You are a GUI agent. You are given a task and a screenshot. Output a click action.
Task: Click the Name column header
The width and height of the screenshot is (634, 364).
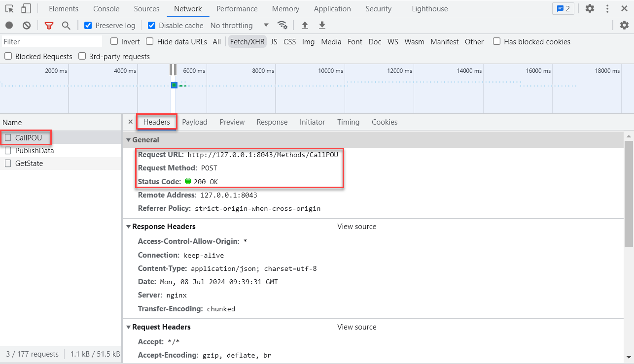(61, 123)
